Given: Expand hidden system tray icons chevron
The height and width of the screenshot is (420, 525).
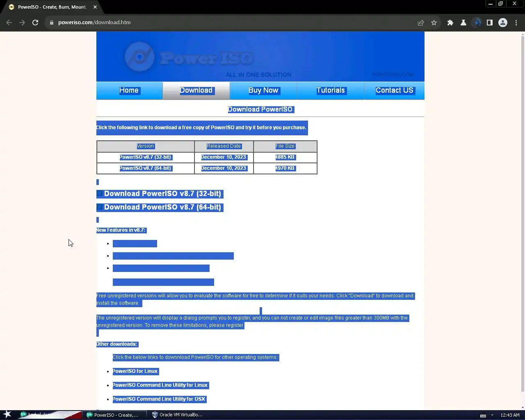Looking at the screenshot, I should click(492, 415).
